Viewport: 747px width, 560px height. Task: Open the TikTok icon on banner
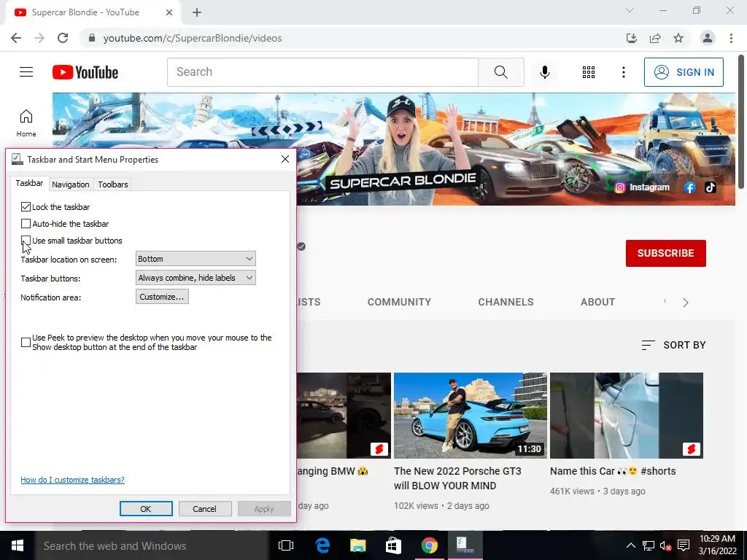point(711,187)
